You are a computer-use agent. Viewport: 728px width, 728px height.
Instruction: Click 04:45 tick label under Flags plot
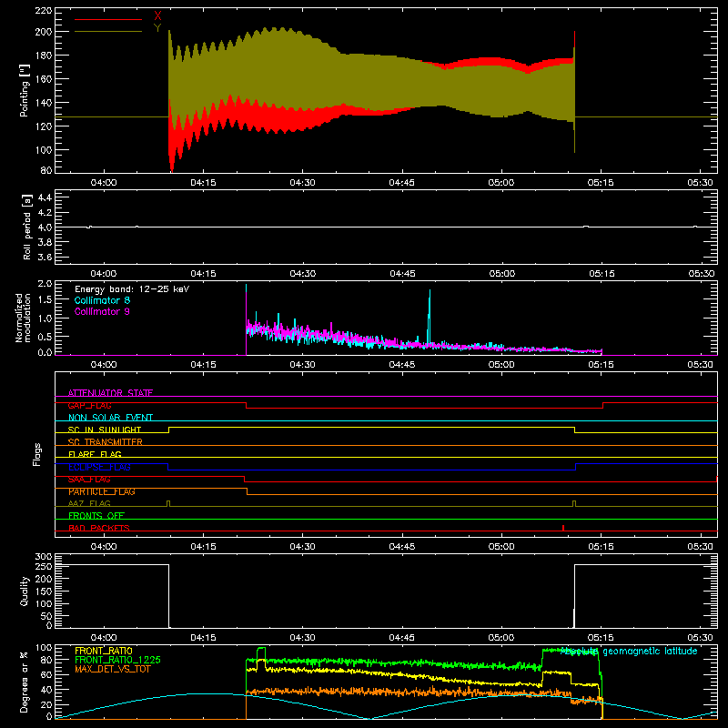[401, 547]
